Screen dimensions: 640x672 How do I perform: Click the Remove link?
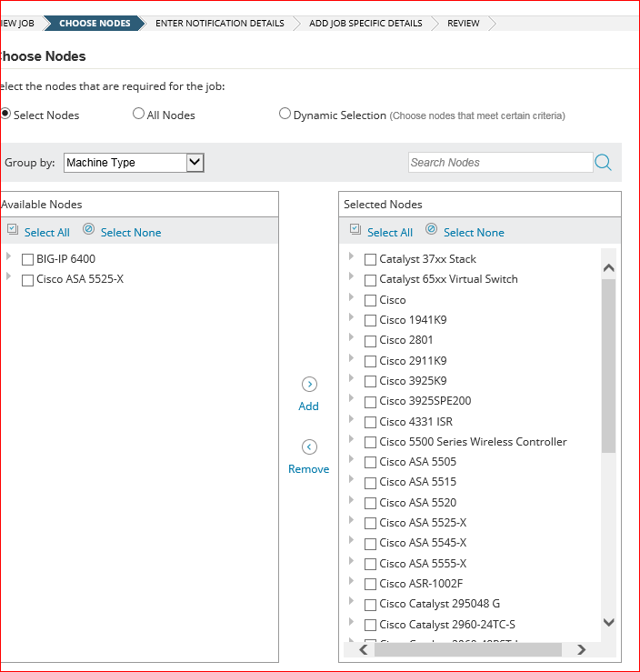[x=309, y=469]
